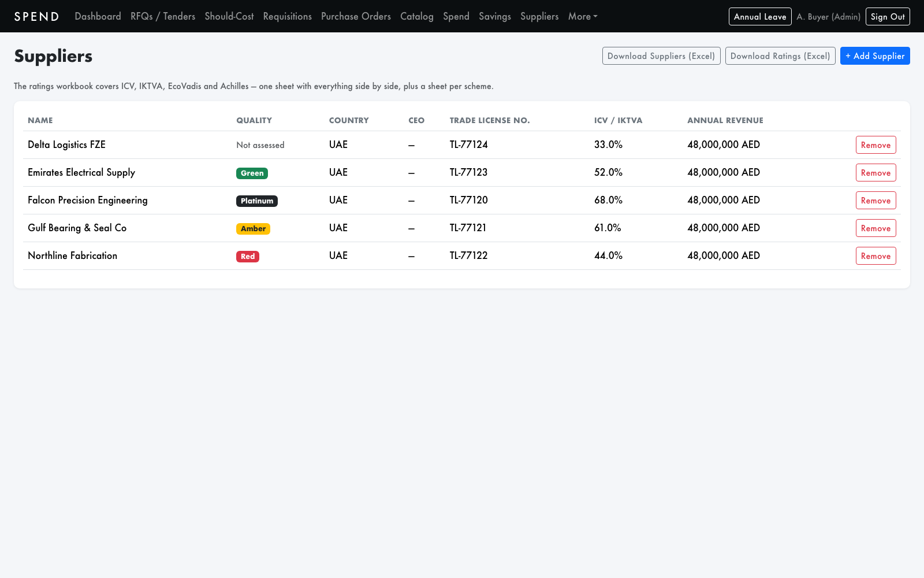Click the Platinum quality badge

[x=257, y=201]
